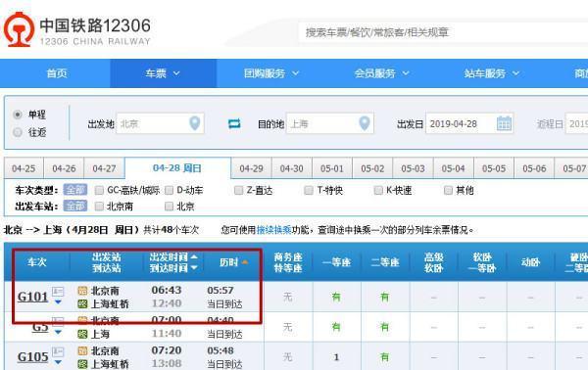
Task: Check the K-快速 train type filter
Action: tap(378, 190)
